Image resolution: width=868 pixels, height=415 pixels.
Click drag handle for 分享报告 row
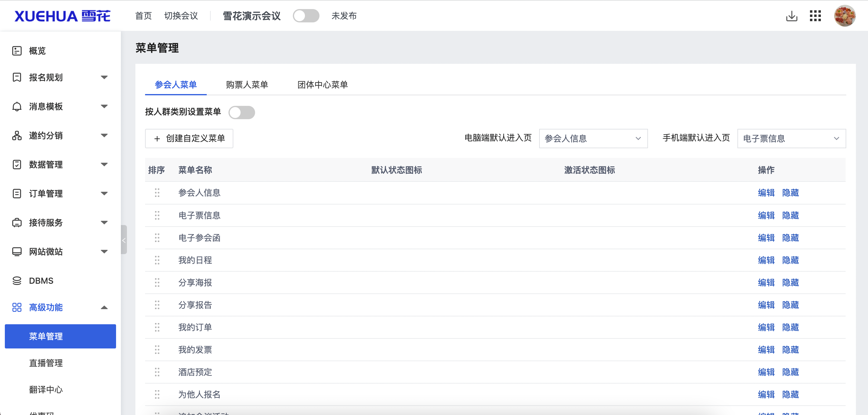(x=157, y=305)
